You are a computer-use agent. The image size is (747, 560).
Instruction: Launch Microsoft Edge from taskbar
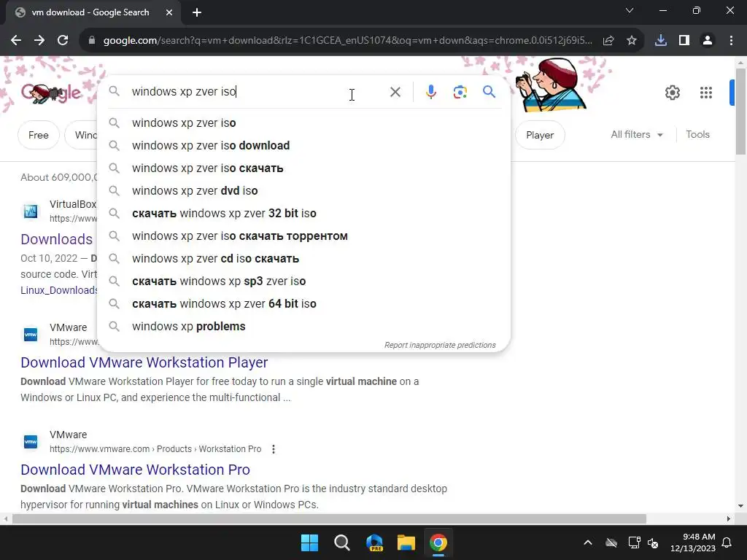(x=374, y=542)
